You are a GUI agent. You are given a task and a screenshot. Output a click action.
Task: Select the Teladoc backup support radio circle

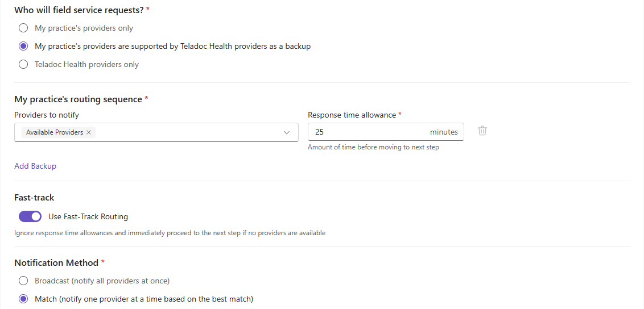[23, 47]
